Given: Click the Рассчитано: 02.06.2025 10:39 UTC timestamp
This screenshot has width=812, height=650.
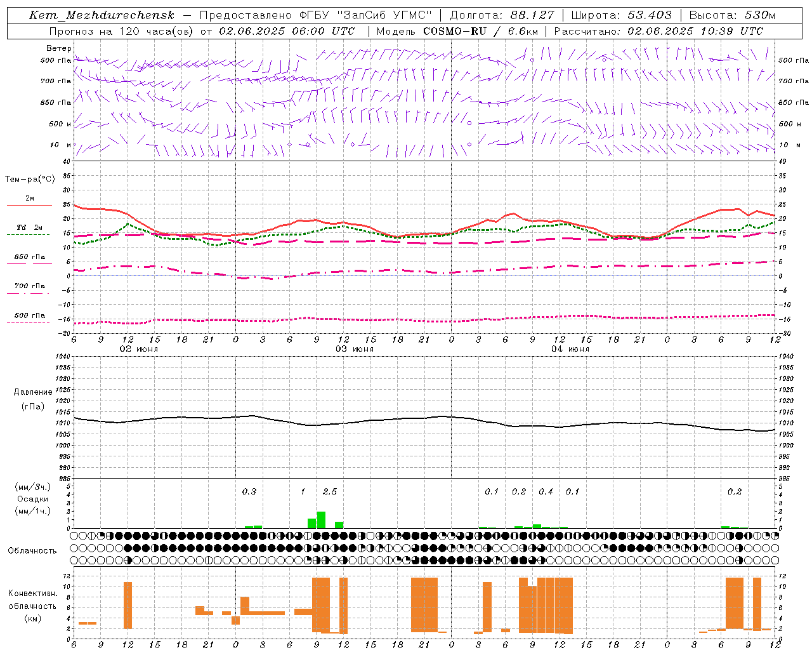Looking at the screenshot, I should pos(659,31).
